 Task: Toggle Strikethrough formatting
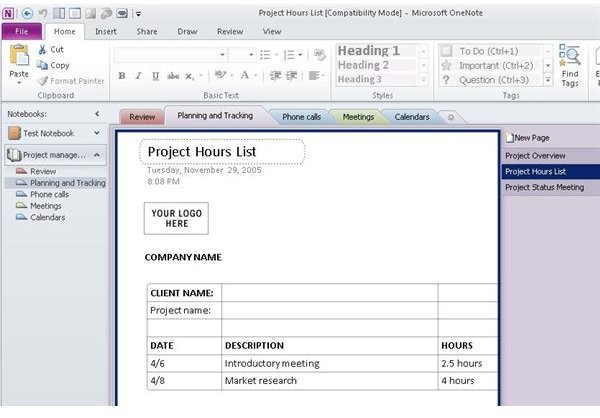tap(173, 76)
